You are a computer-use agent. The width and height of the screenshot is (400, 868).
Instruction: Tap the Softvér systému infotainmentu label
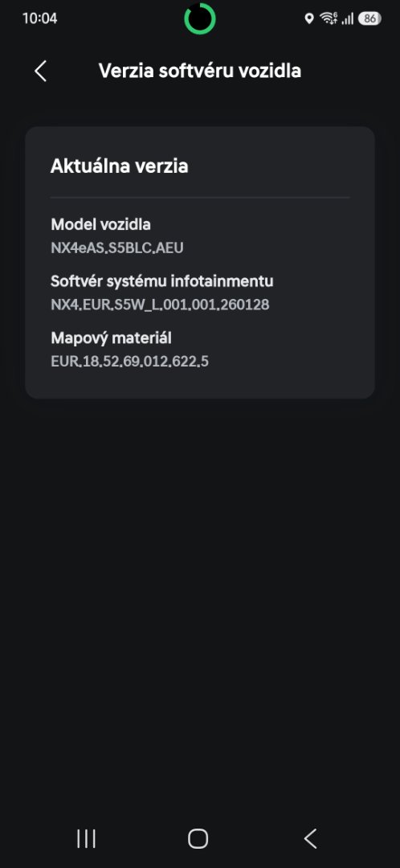[x=162, y=281]
